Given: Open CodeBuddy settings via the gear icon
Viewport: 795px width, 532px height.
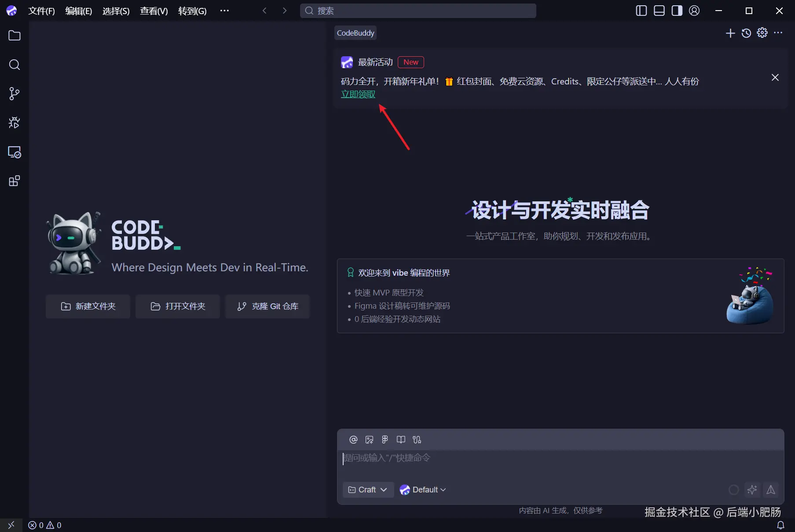Looking at the screenshot, I should 762,33.
